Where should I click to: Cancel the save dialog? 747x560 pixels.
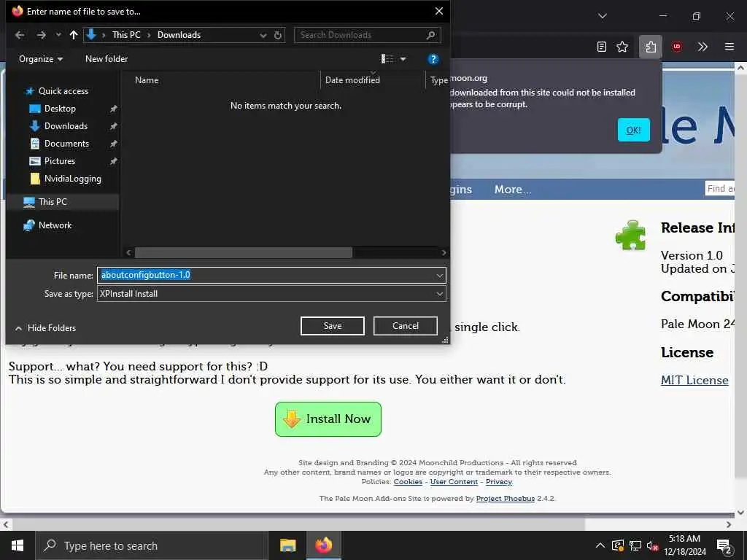pyautogui.click(x=406, y=326)
